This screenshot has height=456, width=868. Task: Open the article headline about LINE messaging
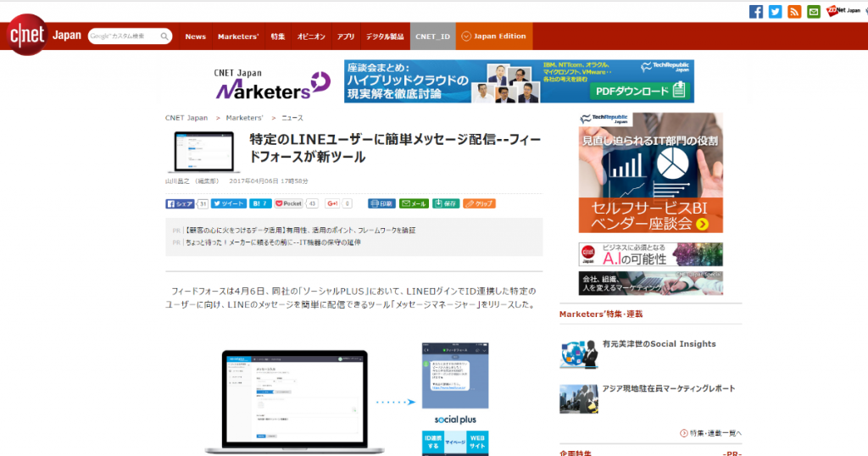pos(395,147)
